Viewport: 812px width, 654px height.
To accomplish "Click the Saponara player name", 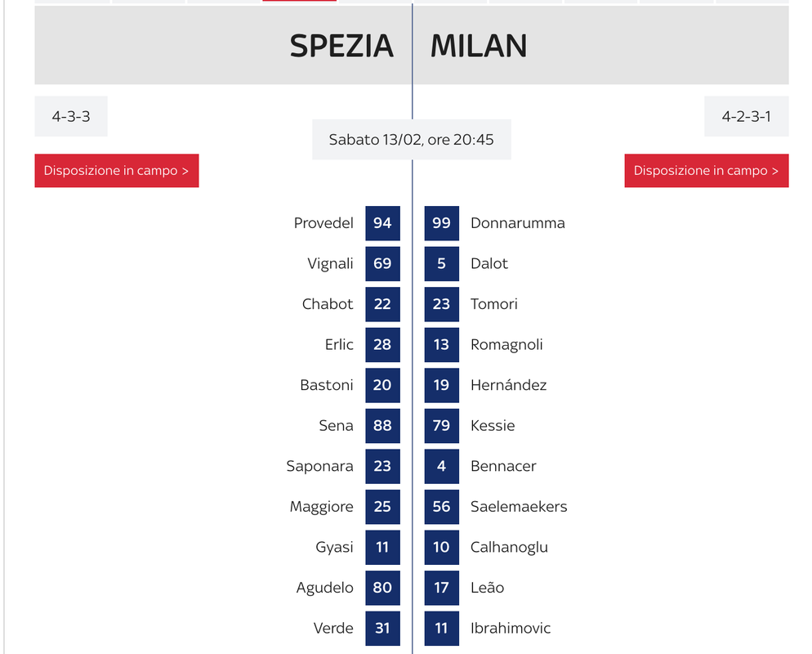I will click(x=319, y=467).
